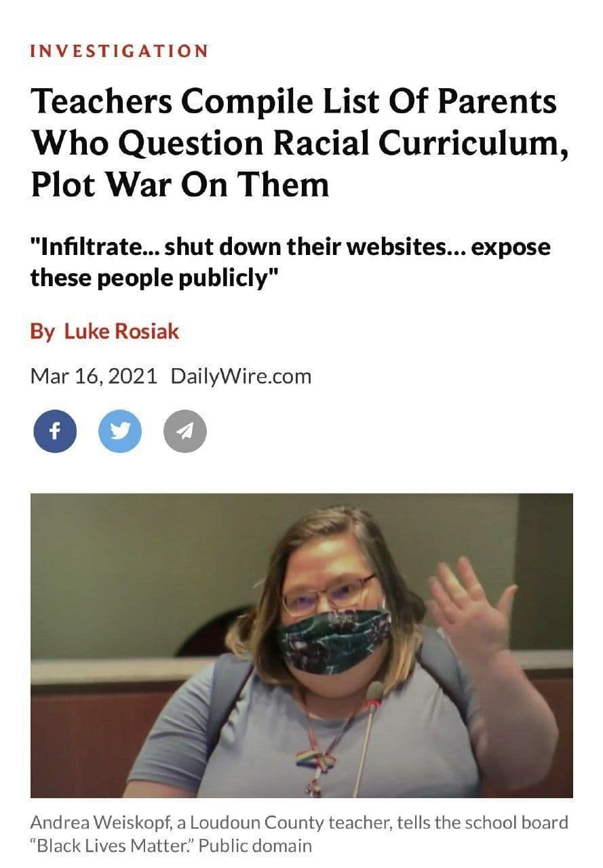The image size is (603, 868).
Task: Open author Luke Rosiak's profile link
Action: (122, 332)
